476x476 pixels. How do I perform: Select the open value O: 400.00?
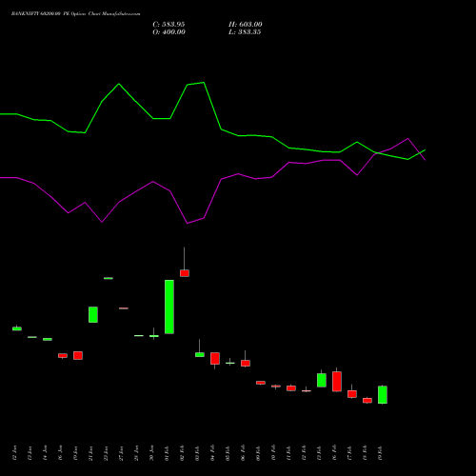click(169, 32)
